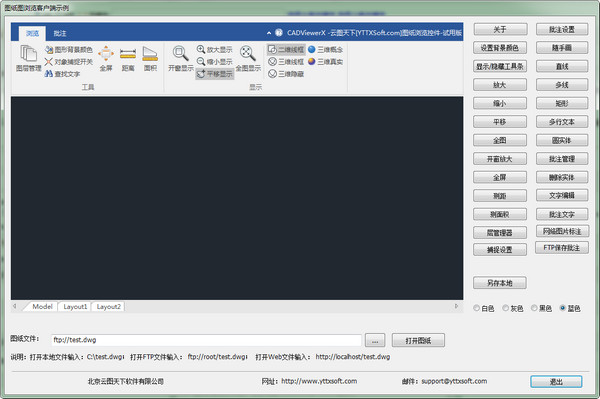Click the 图形背景颜色 background color icon

tap(69, 50)
